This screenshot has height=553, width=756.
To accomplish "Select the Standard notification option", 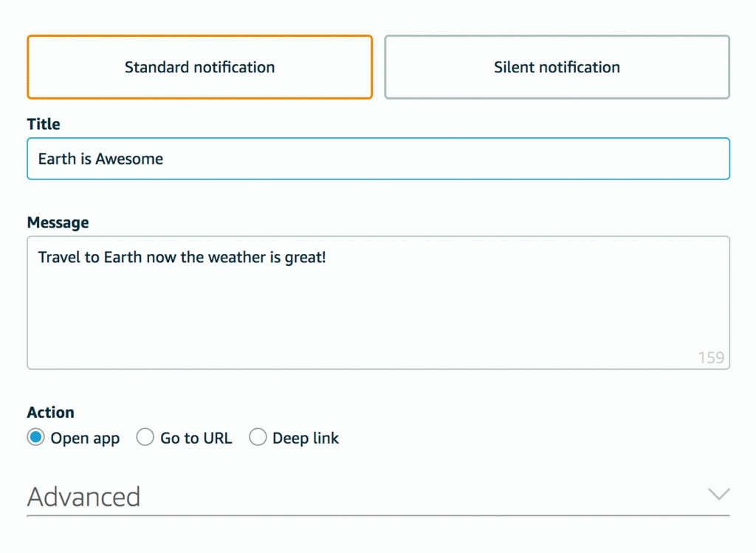I will coord(199,67).
